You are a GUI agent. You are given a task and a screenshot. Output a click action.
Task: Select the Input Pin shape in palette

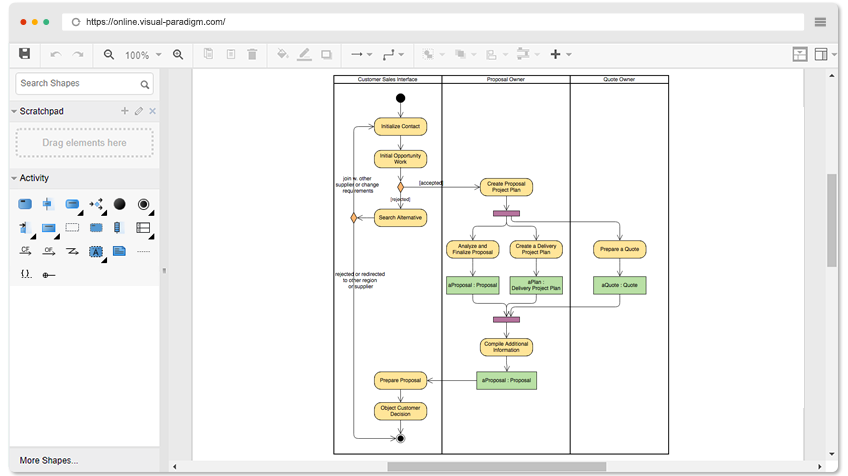point(25,228)
